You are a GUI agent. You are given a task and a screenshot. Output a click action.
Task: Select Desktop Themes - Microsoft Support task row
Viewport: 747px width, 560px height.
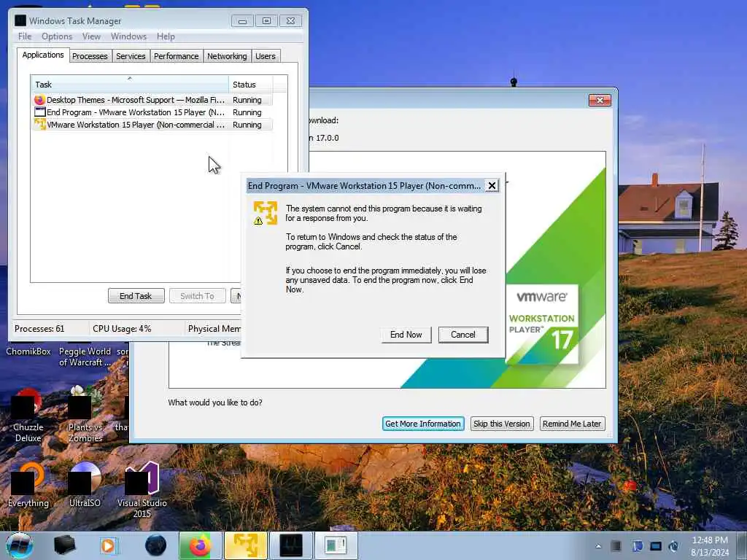pos(152,100)
